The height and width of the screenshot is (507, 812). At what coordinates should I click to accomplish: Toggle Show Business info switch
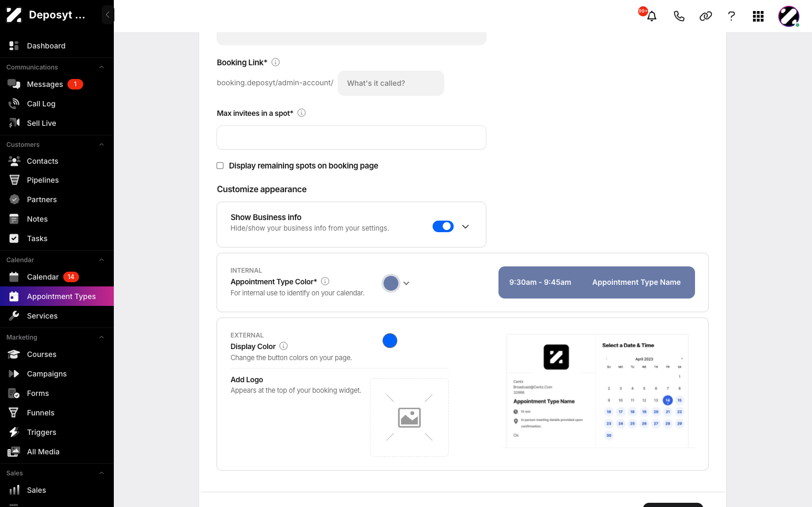pos(443,226)
